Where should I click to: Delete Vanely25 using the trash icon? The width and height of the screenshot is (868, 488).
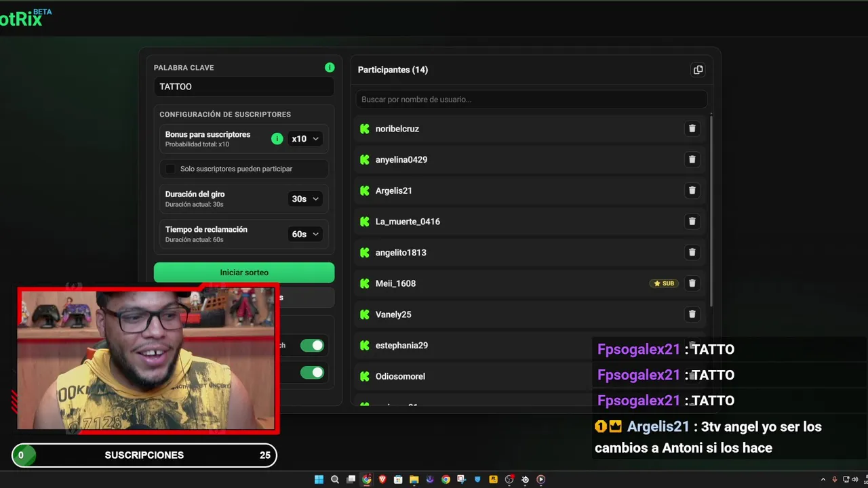coord(692,314)
